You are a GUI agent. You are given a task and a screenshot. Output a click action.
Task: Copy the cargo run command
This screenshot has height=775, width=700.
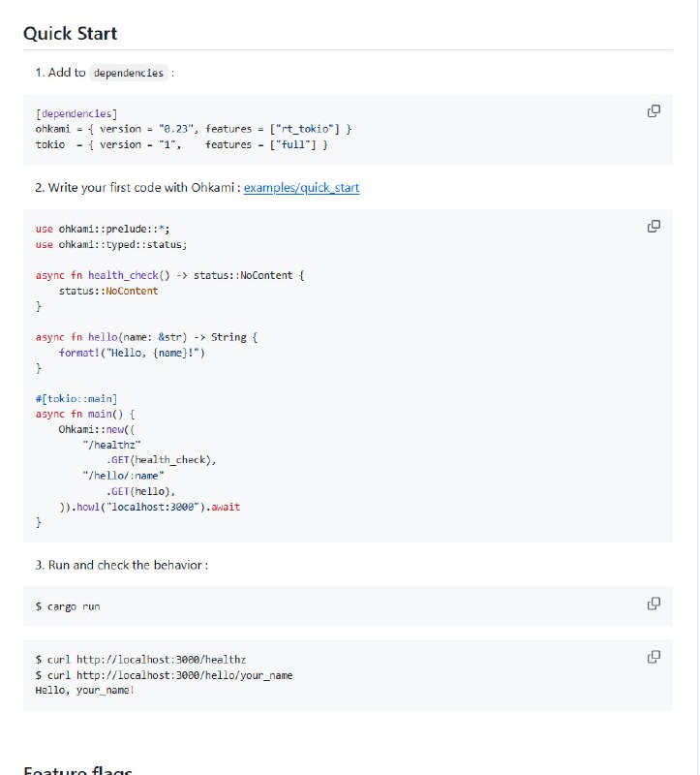click(x=654, y=604)
